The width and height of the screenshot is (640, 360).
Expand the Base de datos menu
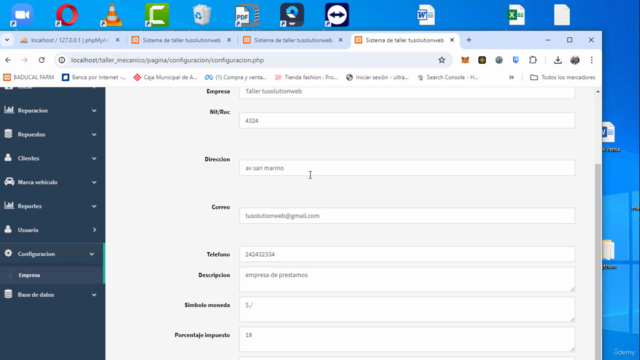click(x=52, y=295)
